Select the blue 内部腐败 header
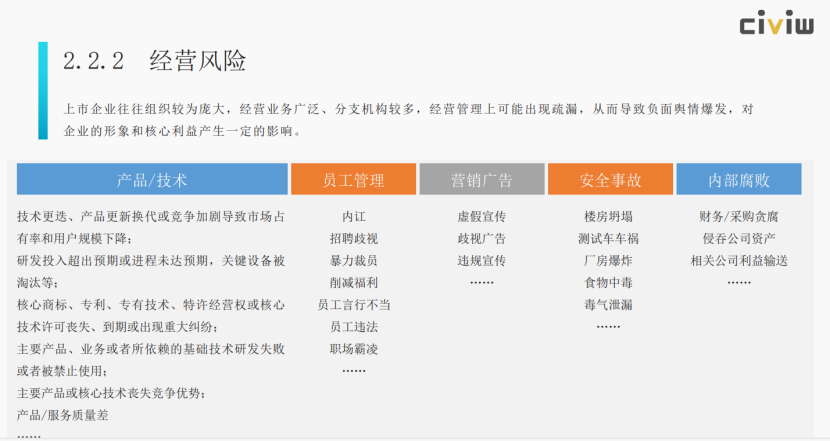Viewport: 830px width, 441px height. (x=739, y=180)
